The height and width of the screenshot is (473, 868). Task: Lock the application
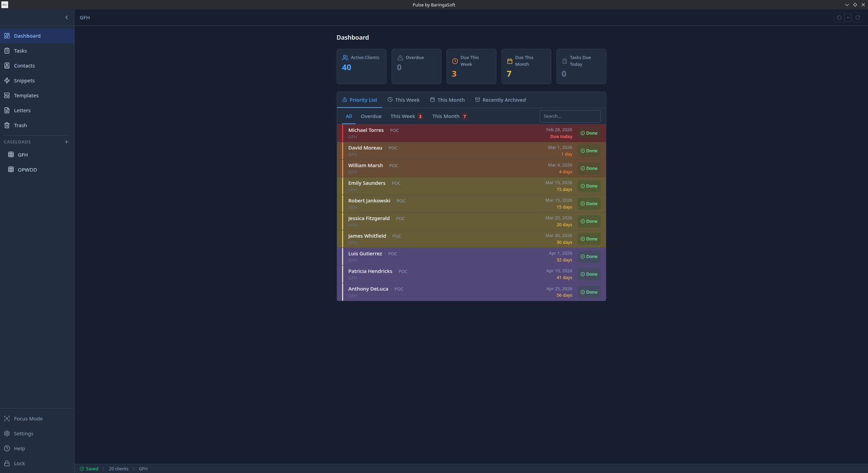[19, 463]
